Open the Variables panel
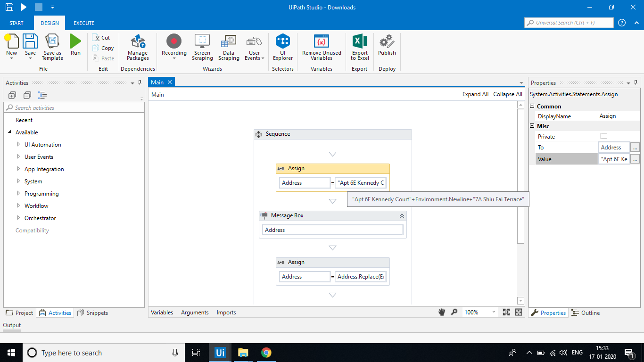 pos(162,312)
